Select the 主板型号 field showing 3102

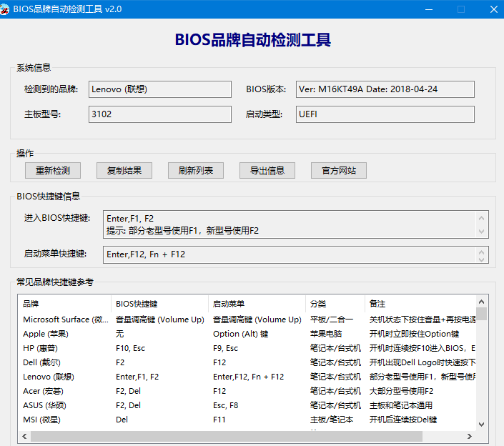coord(160,114)
